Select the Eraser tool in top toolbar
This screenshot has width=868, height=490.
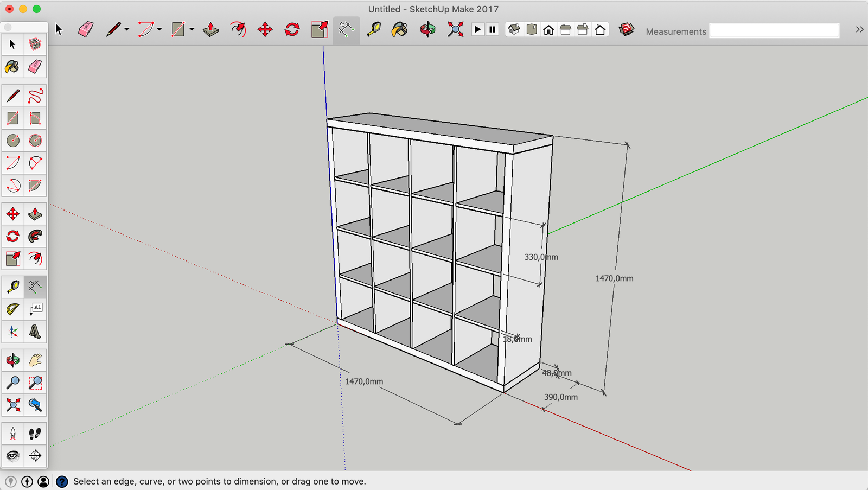(86, 29)
